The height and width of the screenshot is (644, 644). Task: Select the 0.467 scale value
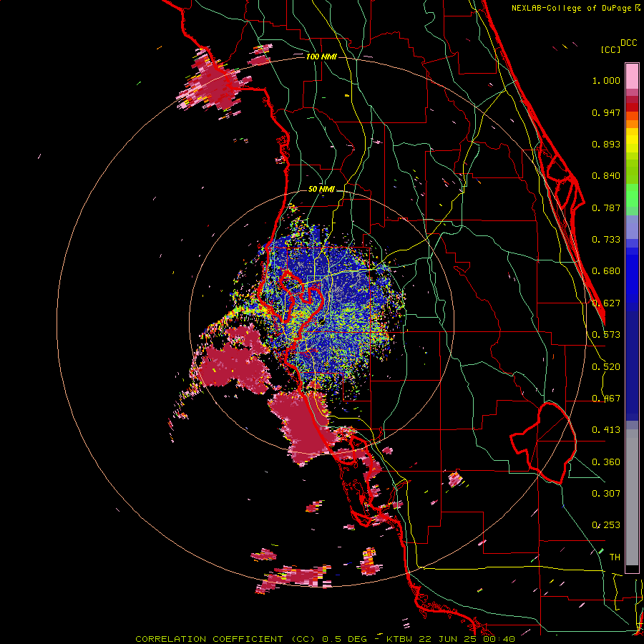[606, 399]
